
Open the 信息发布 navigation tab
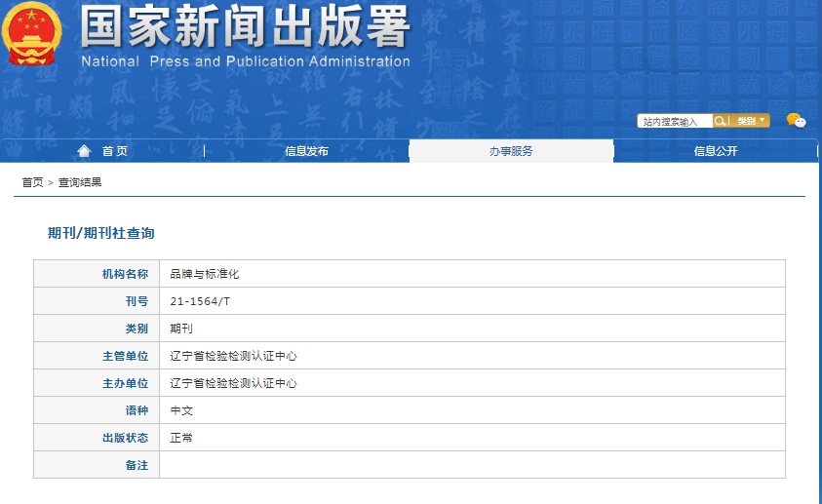306,151
